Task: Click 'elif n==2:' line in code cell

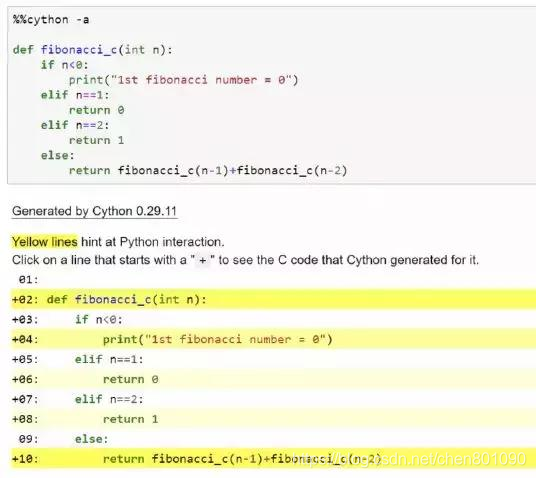Action: tap(75, 125)
